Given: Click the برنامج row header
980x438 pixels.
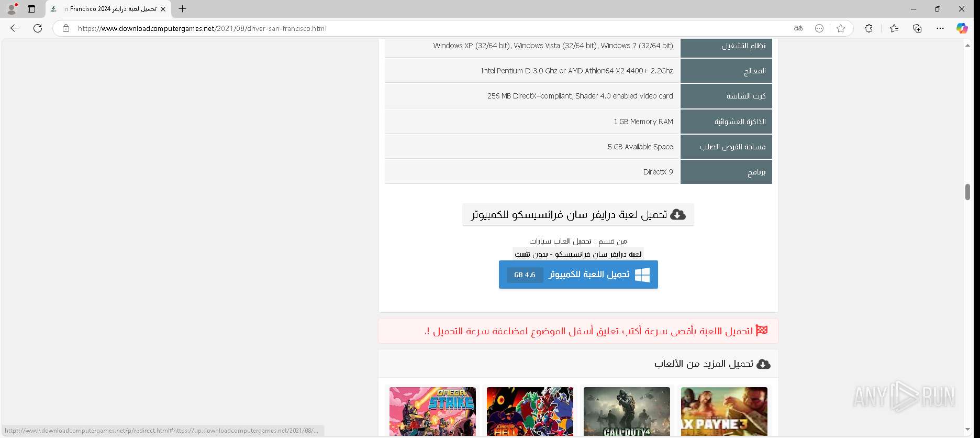Looking at the screenshot, I should coord(726,172).
